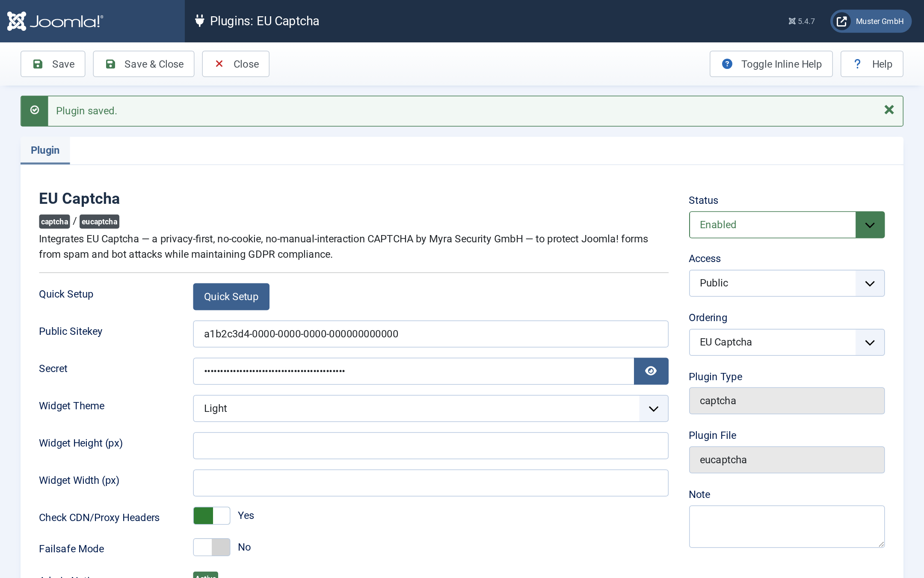Close the plugin editor with the Close button
The image size is (924, 578).
point(236,64)
